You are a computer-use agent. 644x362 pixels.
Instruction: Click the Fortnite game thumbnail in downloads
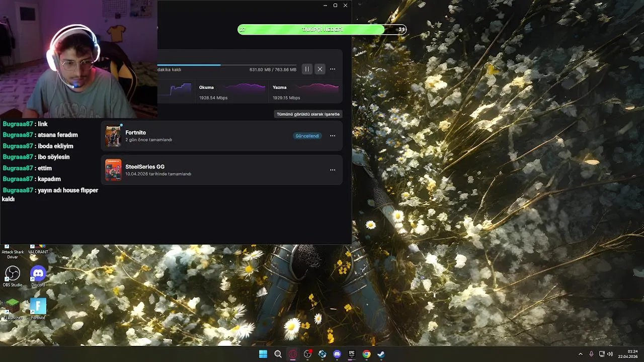point(113,136)
